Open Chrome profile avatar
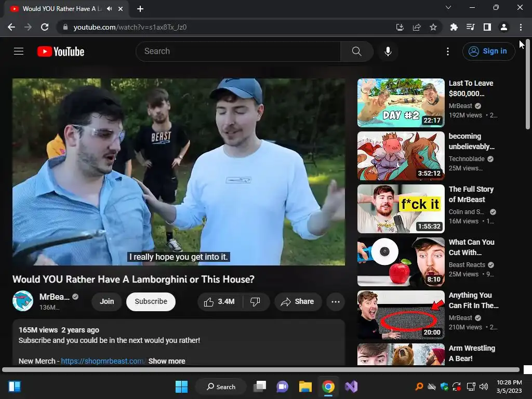This screenshot has height=399, width=532. click(x=504, y=27)
